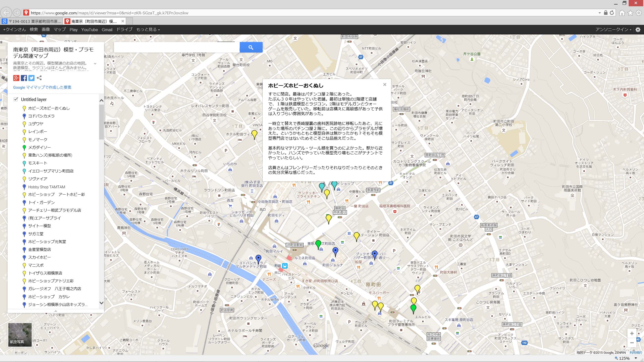Open the もっと見る dropdown menu
This screenshot has width=644, height=362.
coord(148,30)
